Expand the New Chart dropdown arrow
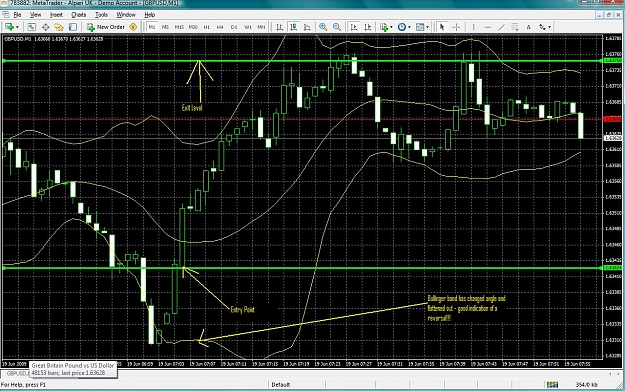The image size is (625, 391). [x=17, y=27]
